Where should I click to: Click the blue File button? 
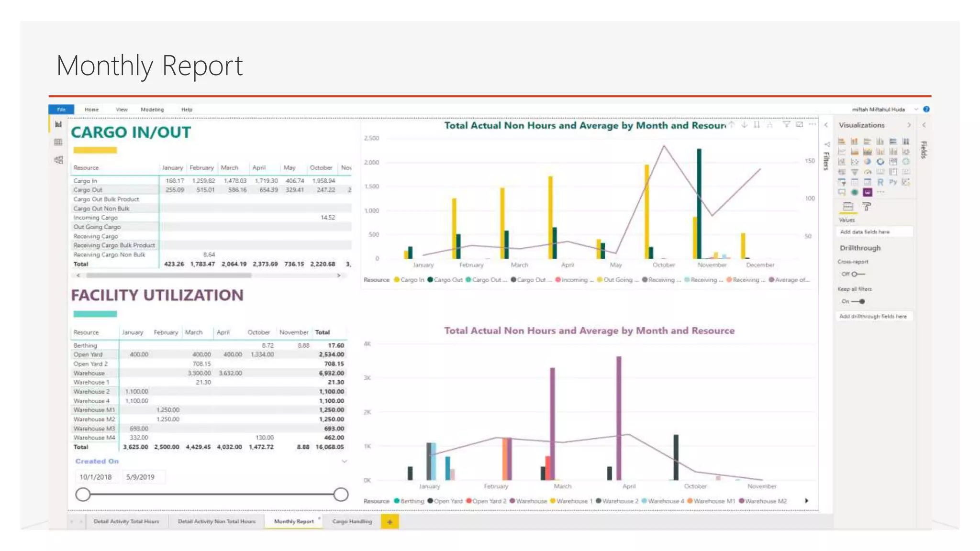pyautogui.click(x=61, y=110)
